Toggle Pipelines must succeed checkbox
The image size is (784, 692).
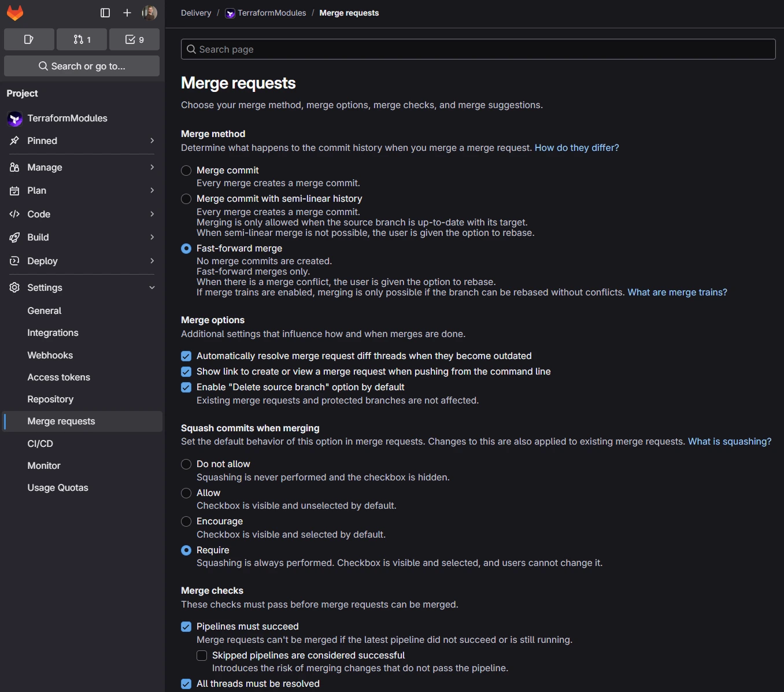(x=186, y=627)
